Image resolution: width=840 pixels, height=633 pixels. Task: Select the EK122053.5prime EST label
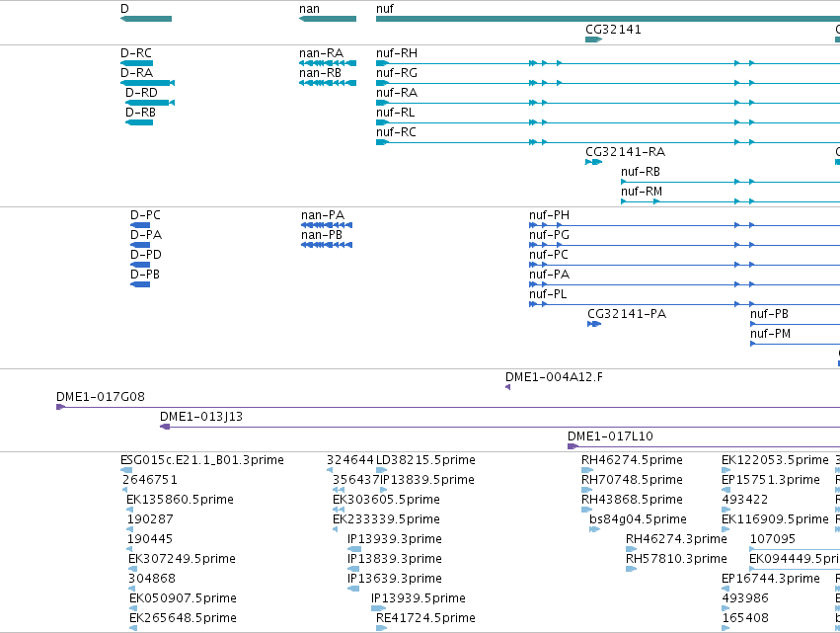[775, 460]
